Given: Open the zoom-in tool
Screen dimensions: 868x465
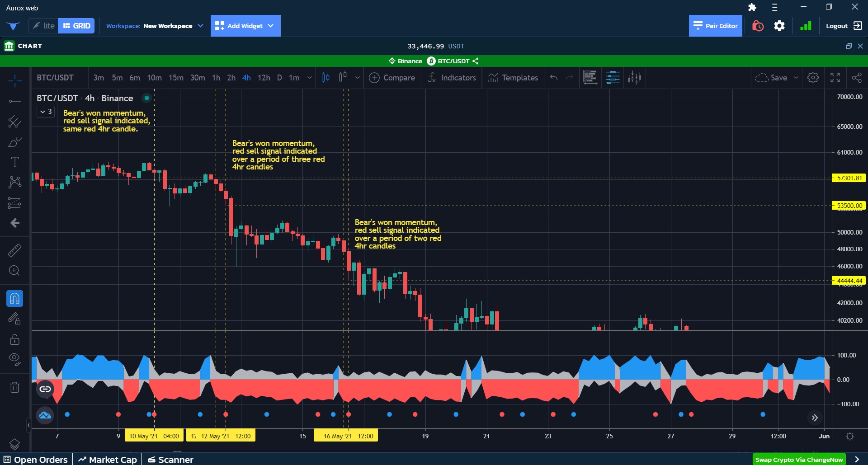Looking at the screenshot, I should tap(14, 270).
